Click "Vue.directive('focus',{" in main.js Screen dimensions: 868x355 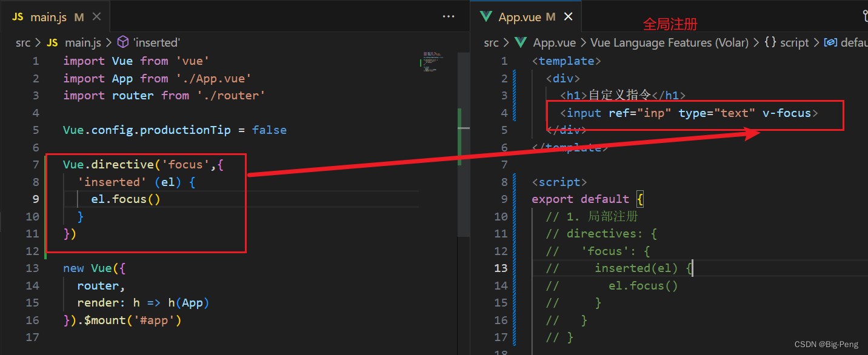tap(143, 164)
